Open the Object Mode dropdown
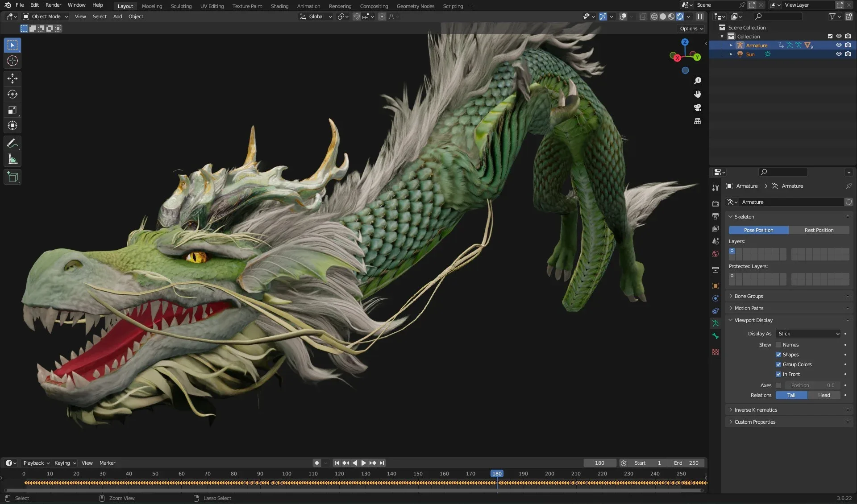Viewport: 857px width, 504px height. (x=45, y=17)
